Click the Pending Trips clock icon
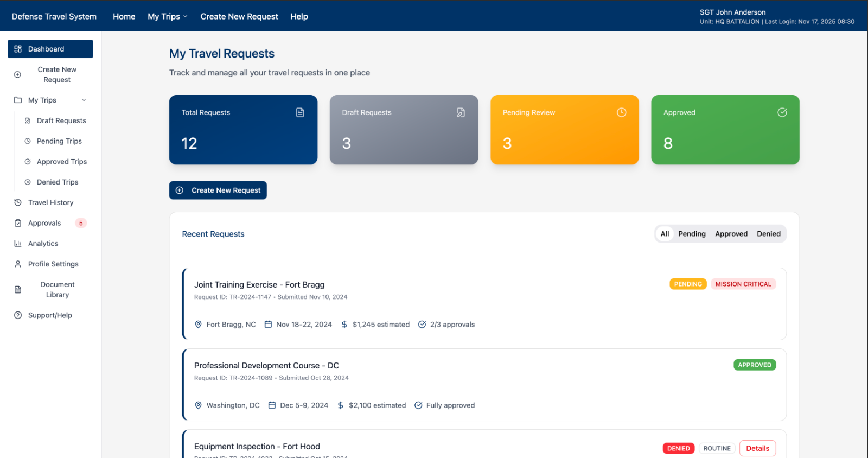The width and height of the screenshot is (868, 458). click(28, 141)
